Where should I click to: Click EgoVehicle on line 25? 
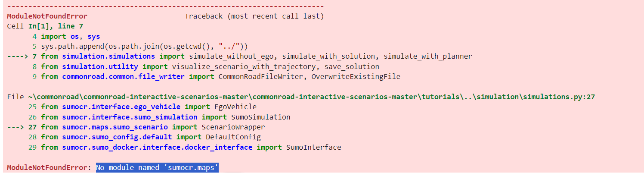click(237, 107)
